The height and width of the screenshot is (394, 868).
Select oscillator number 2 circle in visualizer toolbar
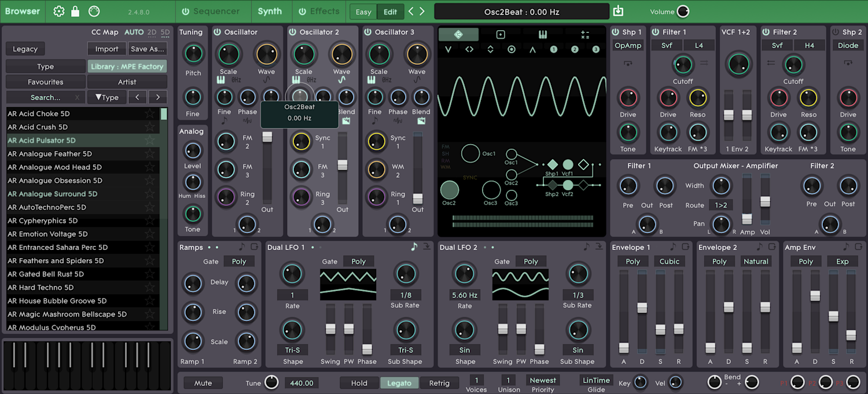click(x=575, y=50)
